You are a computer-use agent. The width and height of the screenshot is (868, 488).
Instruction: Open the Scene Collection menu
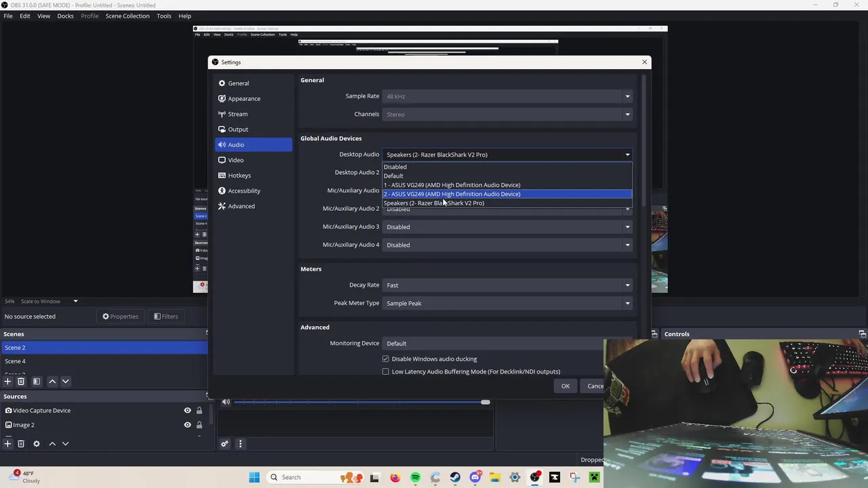127,16
